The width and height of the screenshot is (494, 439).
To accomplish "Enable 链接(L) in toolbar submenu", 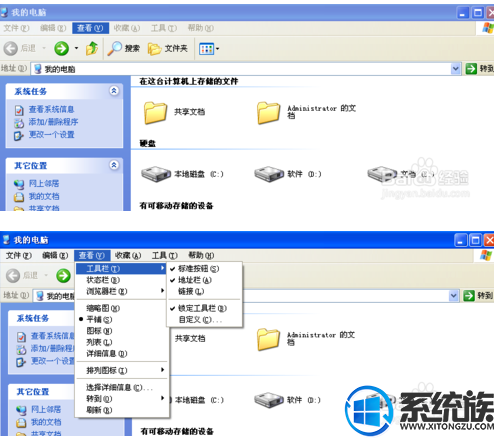I will (204, 291).
